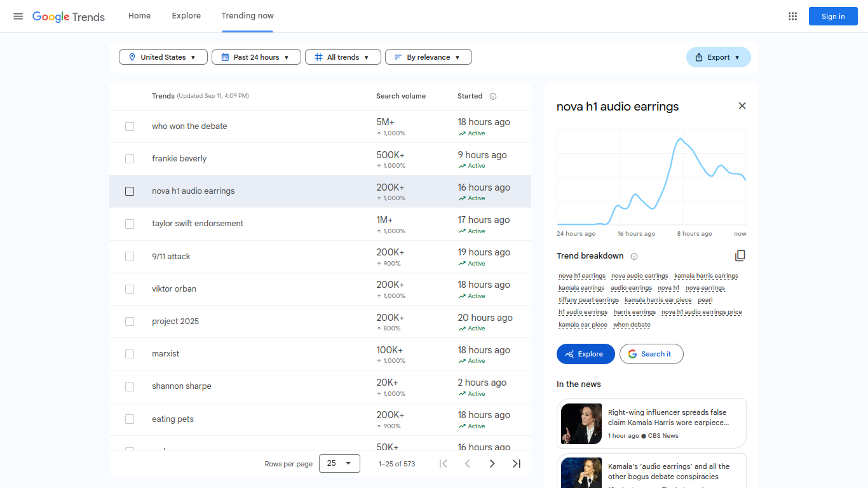Click '9 hours ago' in frankie beverly row

(x=482, y=155)
